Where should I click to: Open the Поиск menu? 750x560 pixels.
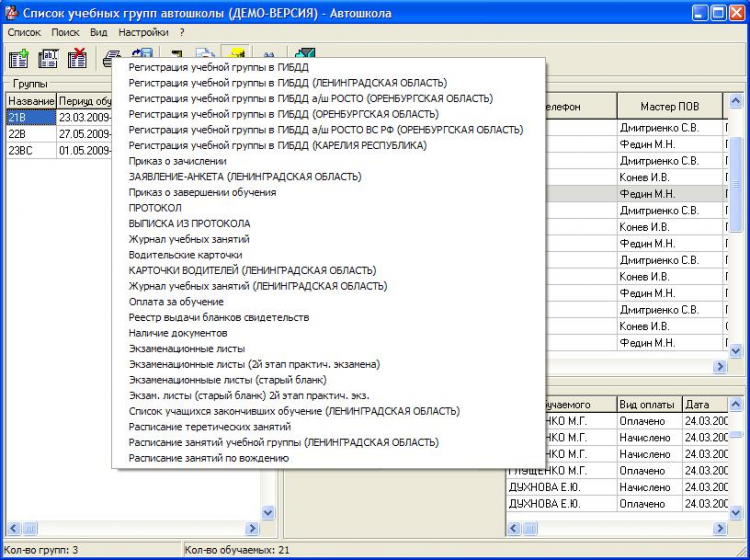pos(65,32)
